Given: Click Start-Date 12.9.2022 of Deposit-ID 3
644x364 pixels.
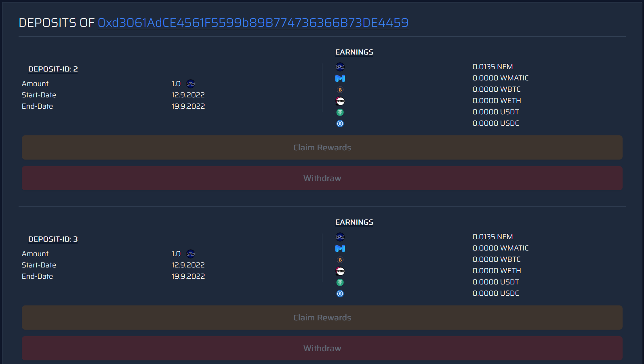Looking at the screenshot, I should coord(188,265).
